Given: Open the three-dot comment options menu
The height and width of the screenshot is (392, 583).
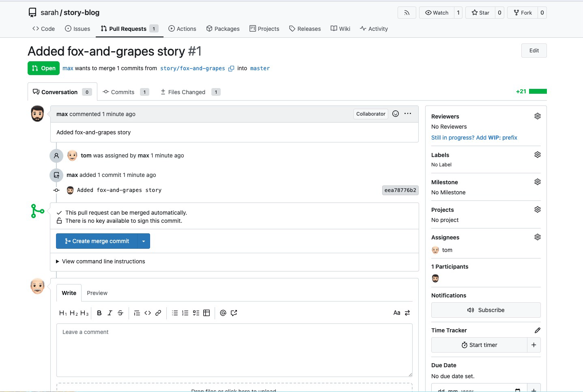Looking at the screenshot, I should point(408,114).
